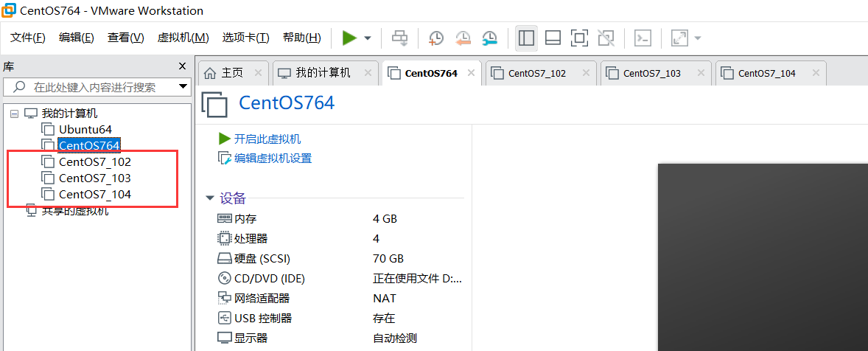Open the 查看(V) menu
Image resolution: width=868 pixels, height=351 pixels.
[126, 38]
